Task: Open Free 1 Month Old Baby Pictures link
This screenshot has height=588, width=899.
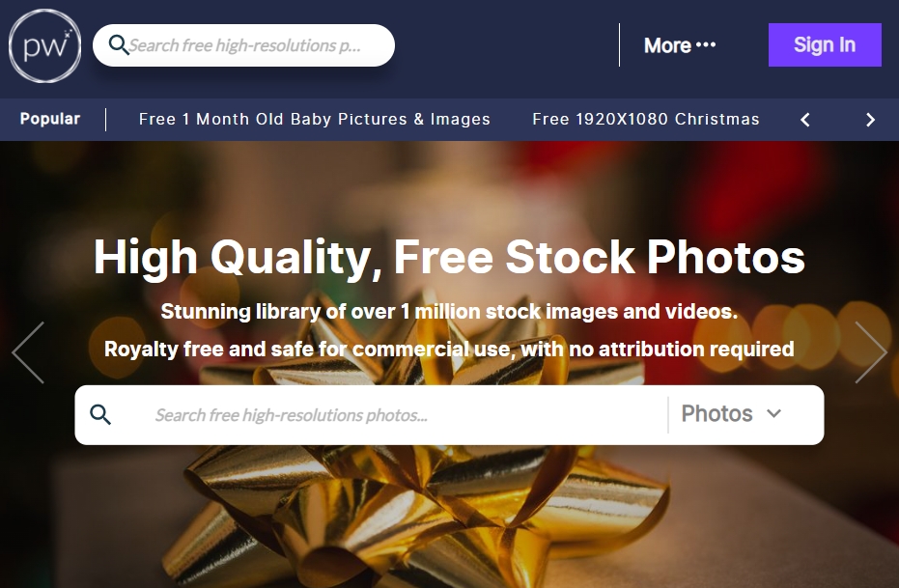Action: coord(315,119)
